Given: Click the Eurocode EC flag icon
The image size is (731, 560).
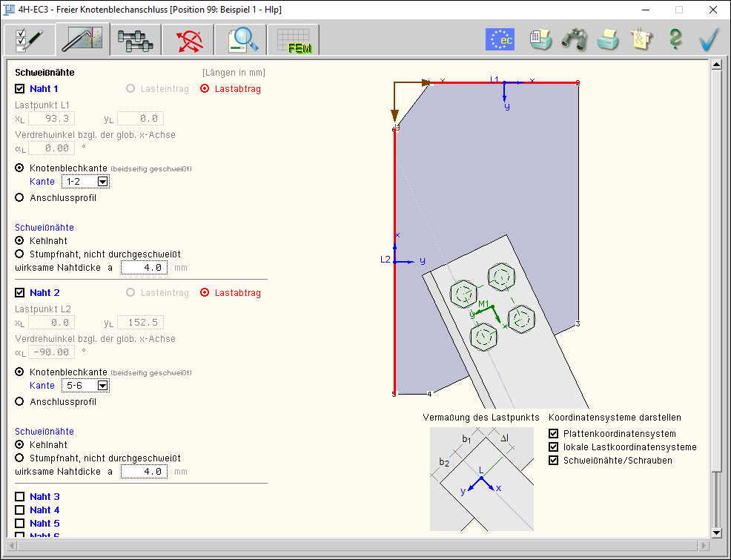Looking at the screenshot, I should point(500,39).
